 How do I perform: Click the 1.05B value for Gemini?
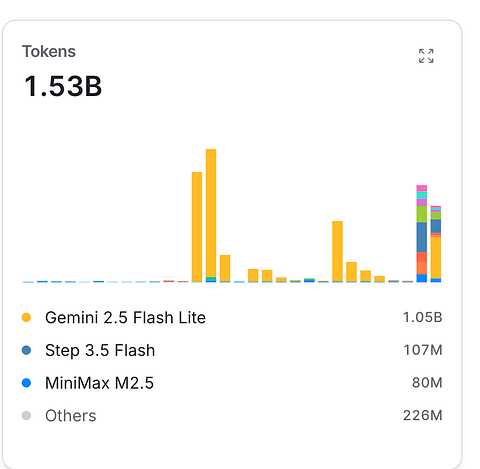pyautogui.click(x=423, y=317)
